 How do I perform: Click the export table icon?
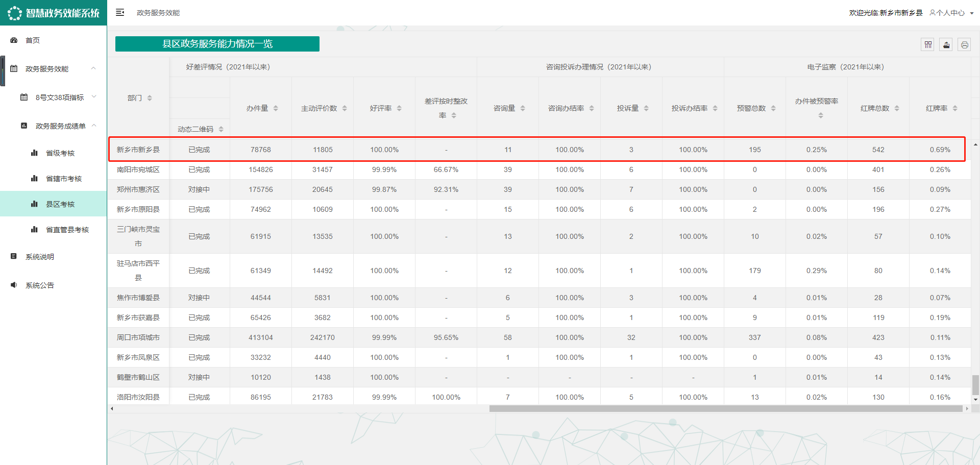point(946,45)
